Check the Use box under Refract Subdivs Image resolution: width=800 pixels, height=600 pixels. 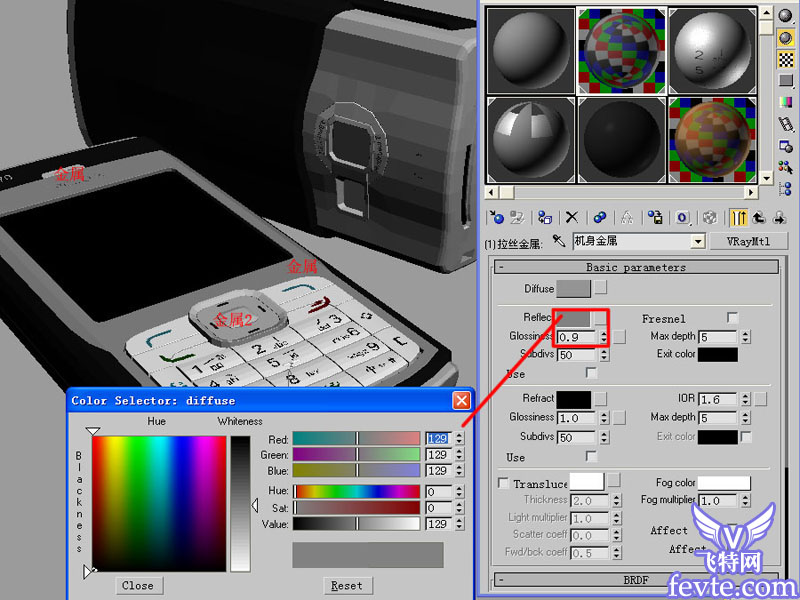point(591,456)
